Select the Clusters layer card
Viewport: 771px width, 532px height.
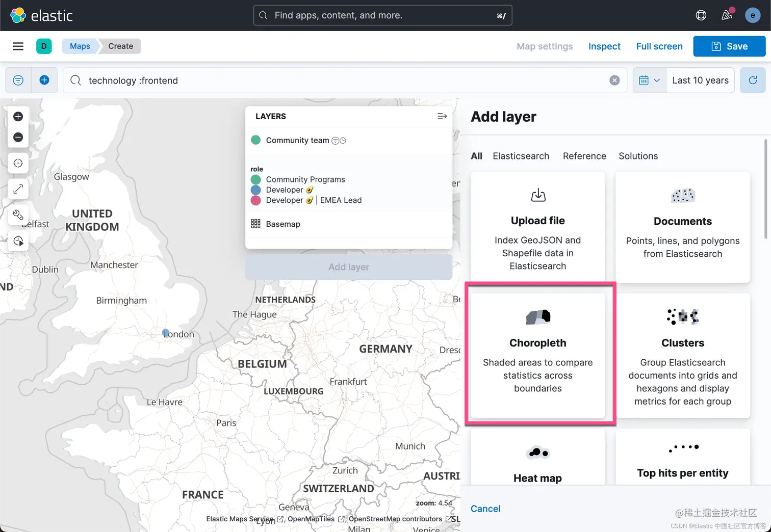point(683,356)
